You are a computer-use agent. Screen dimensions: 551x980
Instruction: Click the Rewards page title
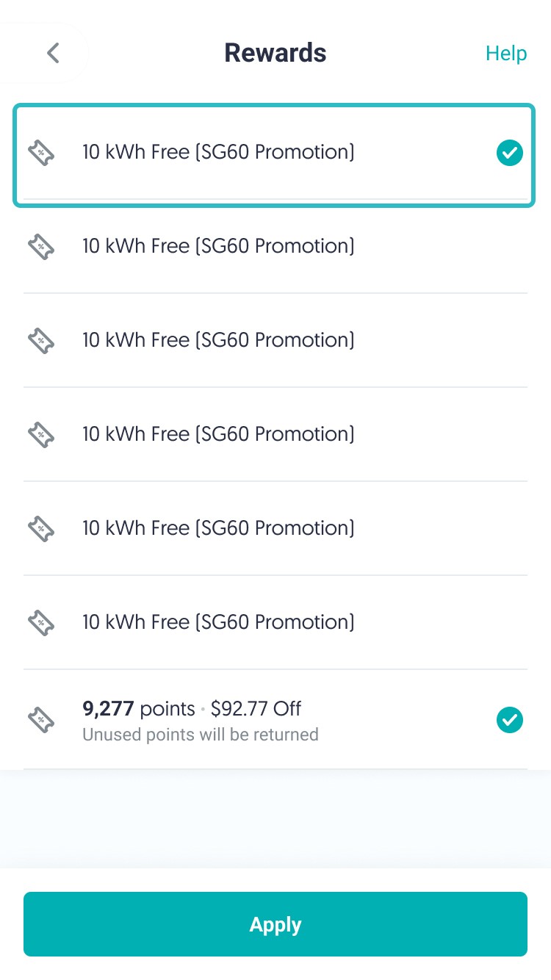pos(275,53)
